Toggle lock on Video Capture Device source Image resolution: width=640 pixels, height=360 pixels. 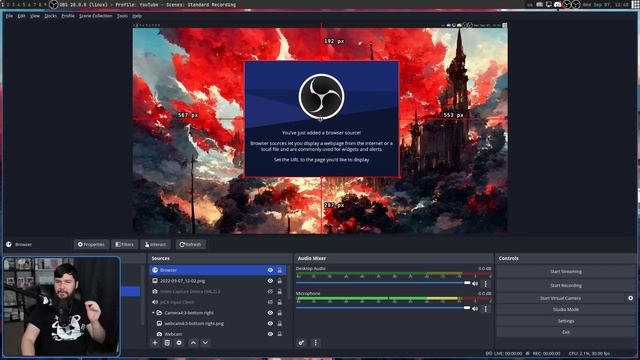pyautogui.click(x=280, y=292)
